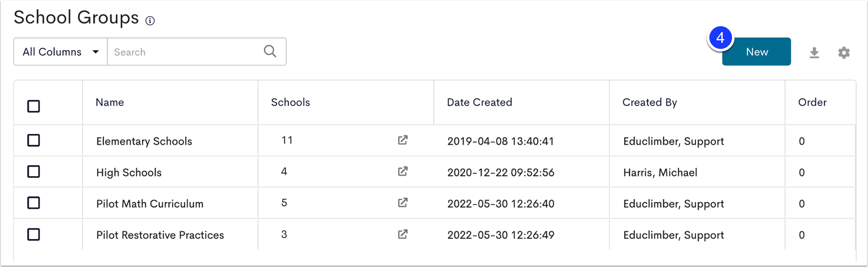
Task: Toggle the select-all header checkbox
Action: (33, 106)
